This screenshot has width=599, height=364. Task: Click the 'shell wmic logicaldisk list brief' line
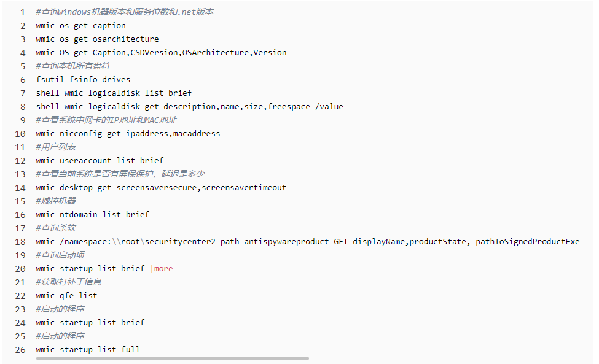click(x=114, y=93)
